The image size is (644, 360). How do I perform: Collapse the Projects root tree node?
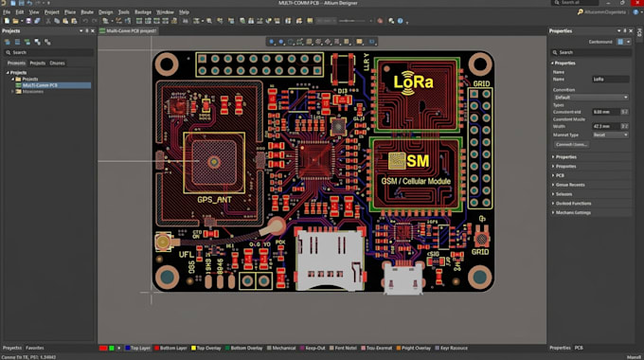coord(8,72)
